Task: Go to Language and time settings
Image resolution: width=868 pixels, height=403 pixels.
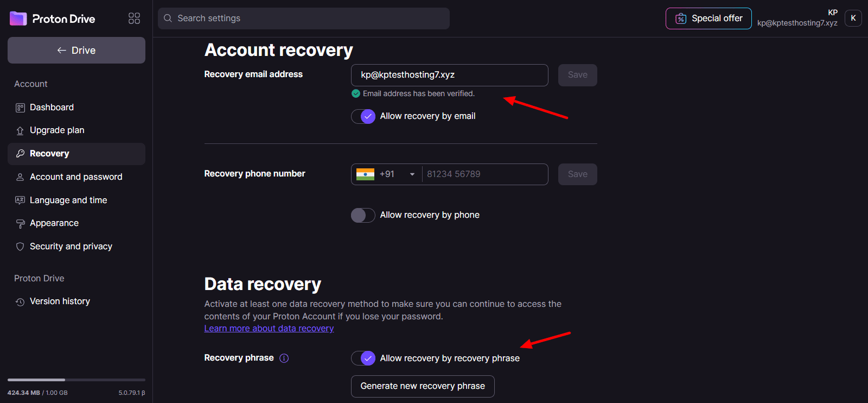Action: (68, 200)
